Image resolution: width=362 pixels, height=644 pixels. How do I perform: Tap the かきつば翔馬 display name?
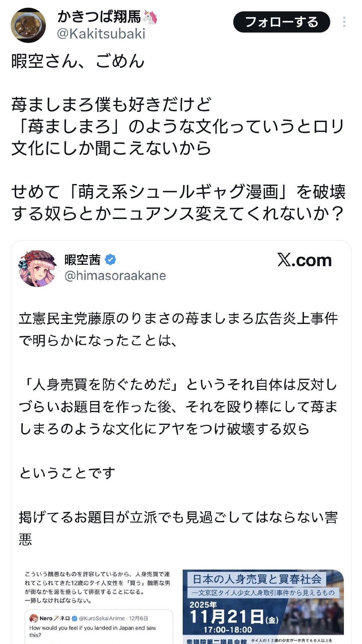pyautogui.click(x=99, y=17)
